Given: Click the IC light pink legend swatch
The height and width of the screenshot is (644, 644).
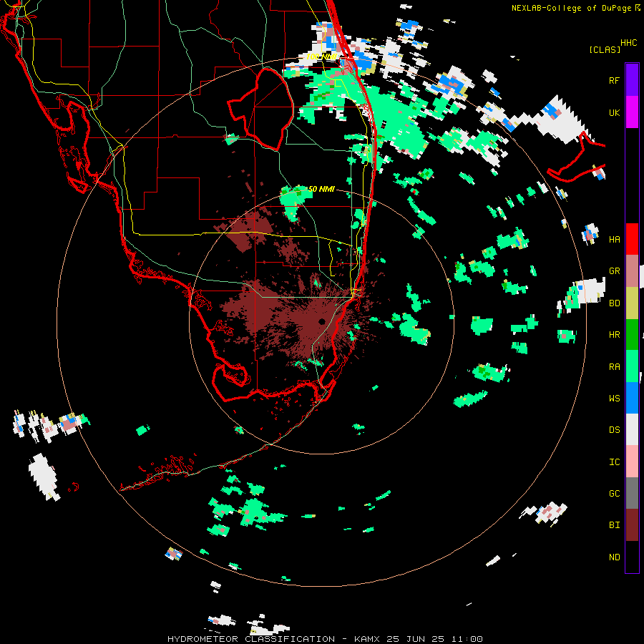Looking at the screenshot, I should tap(632, 462).
